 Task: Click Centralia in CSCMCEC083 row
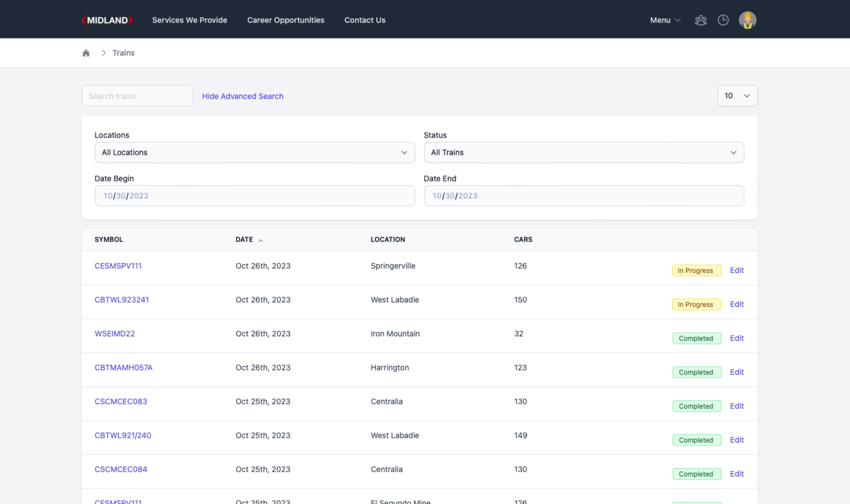point(387,401)
